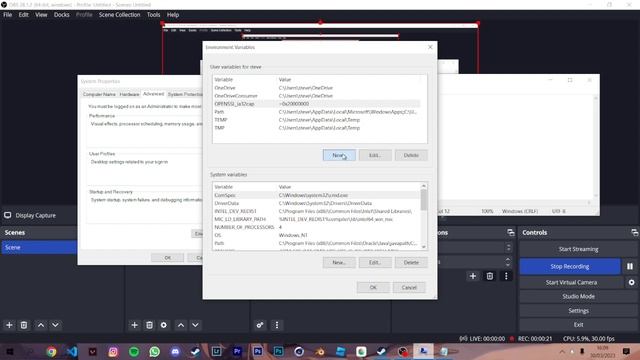The width and height of the screenshot is (640, 360).
Task: Select the NUMBER_OF_PROCESSORS system variable row
Action: (316, 227)
